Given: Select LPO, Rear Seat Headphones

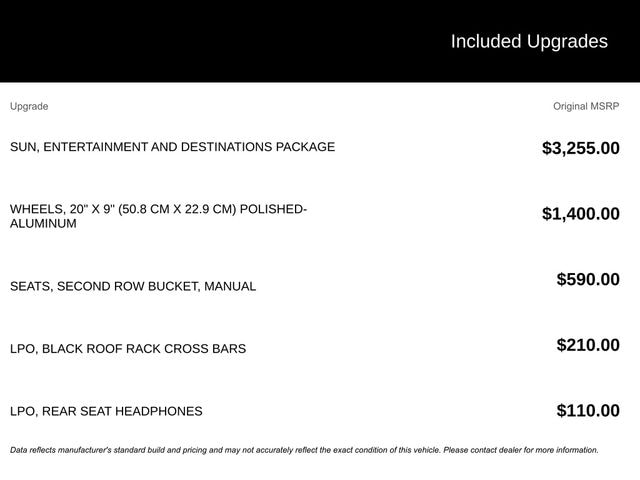Looking at the screenshot, I should 106,411.
